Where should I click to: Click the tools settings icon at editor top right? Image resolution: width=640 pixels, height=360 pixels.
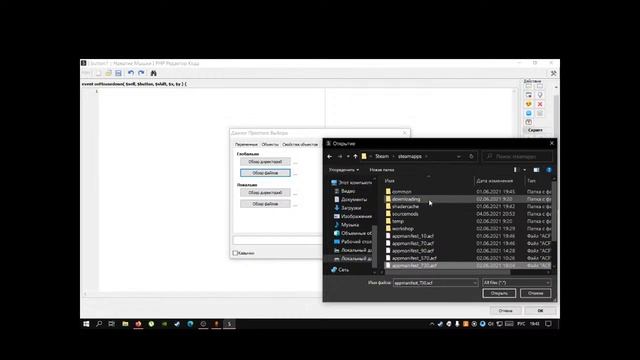click(x=553, y=73)
